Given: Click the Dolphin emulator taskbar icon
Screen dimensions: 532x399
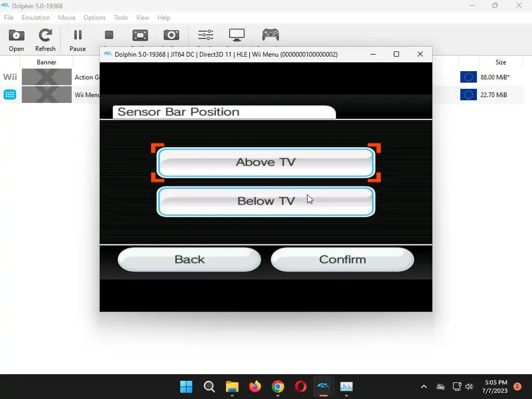Looking at the screenshot, I should (323, 387).
